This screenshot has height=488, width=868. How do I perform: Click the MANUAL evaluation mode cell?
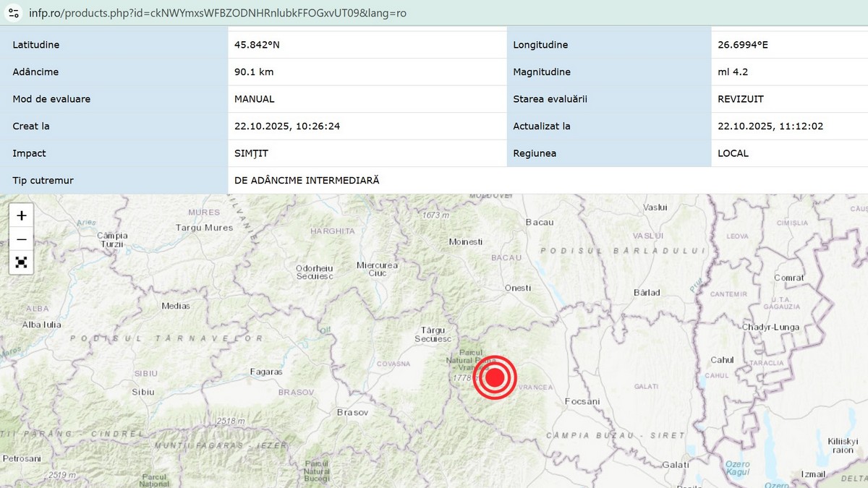coord(255,99)
